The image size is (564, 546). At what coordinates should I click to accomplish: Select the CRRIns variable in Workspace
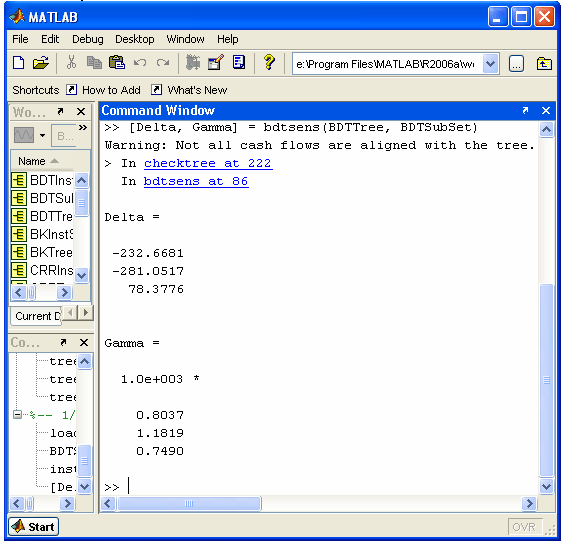[x=42, y=270]
